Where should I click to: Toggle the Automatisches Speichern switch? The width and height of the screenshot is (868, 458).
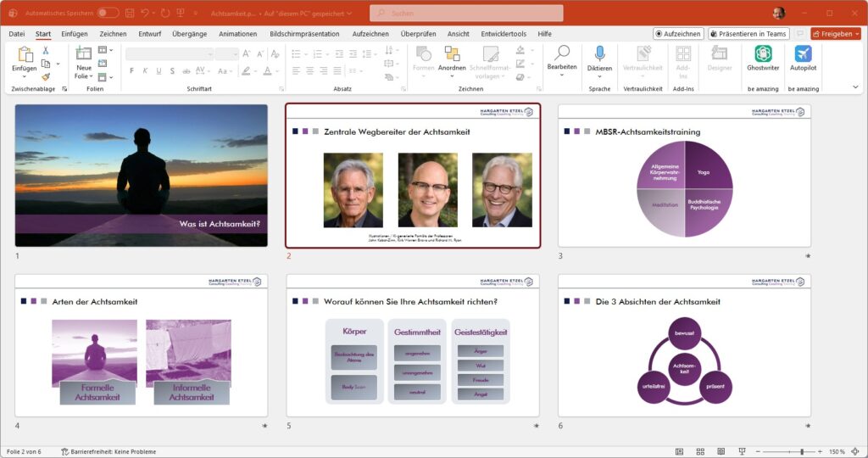pos(108,13)
